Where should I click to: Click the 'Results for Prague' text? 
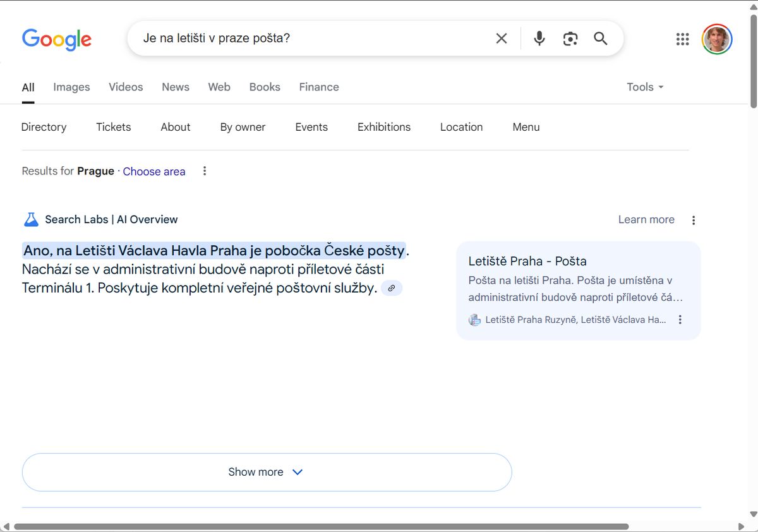[x=68, y=171]
